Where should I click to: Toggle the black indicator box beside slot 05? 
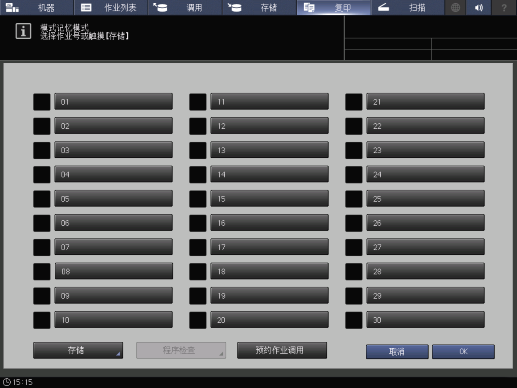tap(42, 199)
